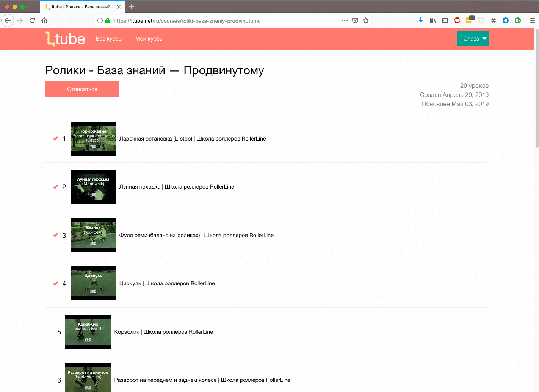Open the Firefox Library (bookshelf) icon

pos(432,20)
